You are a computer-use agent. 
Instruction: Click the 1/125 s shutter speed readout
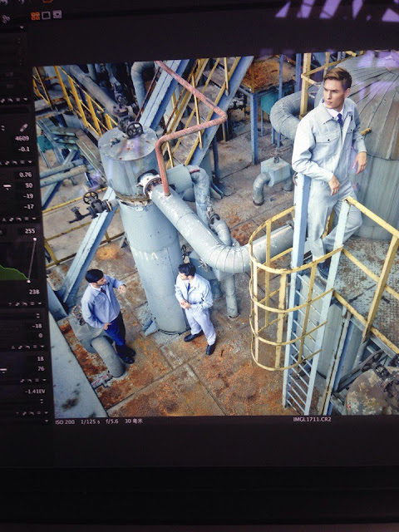[x=91, y=421]
